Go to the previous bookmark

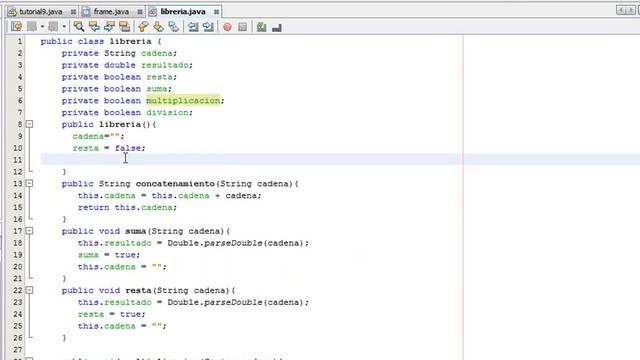(143, 27)
